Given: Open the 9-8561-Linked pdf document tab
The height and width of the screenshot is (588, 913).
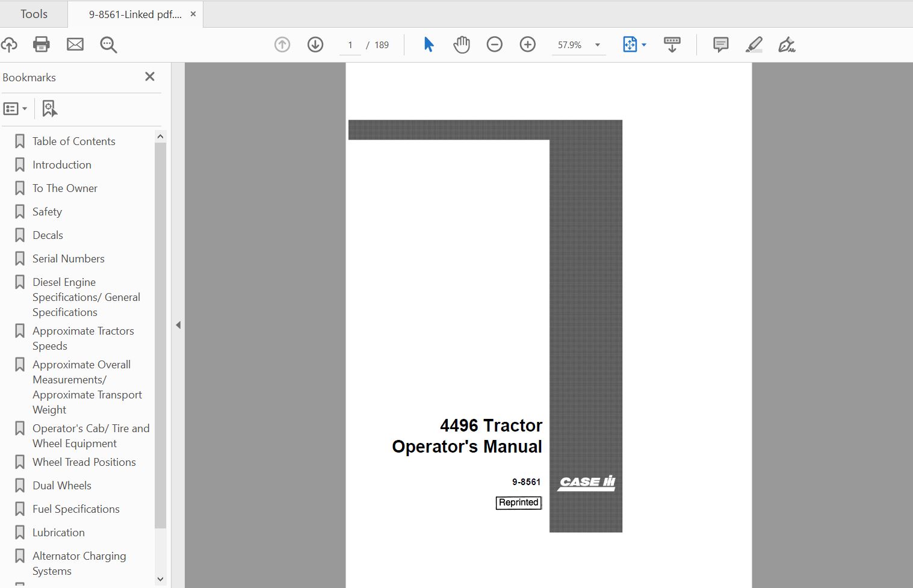Looking at the screenshot, I should coord(132,13).
